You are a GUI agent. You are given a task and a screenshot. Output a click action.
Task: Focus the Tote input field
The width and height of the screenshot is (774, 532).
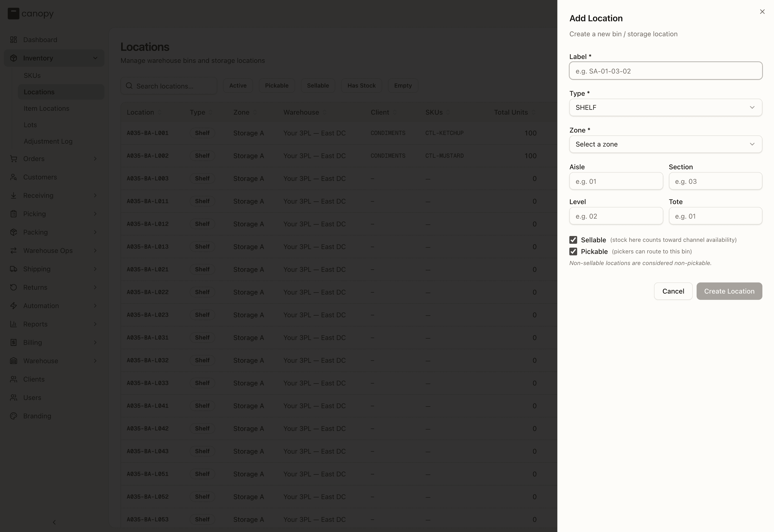coord(715,216)
